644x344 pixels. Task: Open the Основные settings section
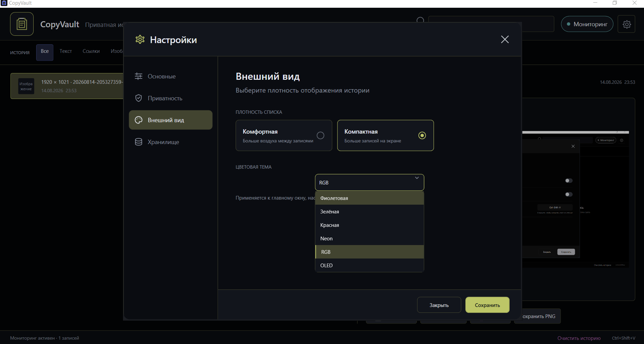(x=171, y=76)
